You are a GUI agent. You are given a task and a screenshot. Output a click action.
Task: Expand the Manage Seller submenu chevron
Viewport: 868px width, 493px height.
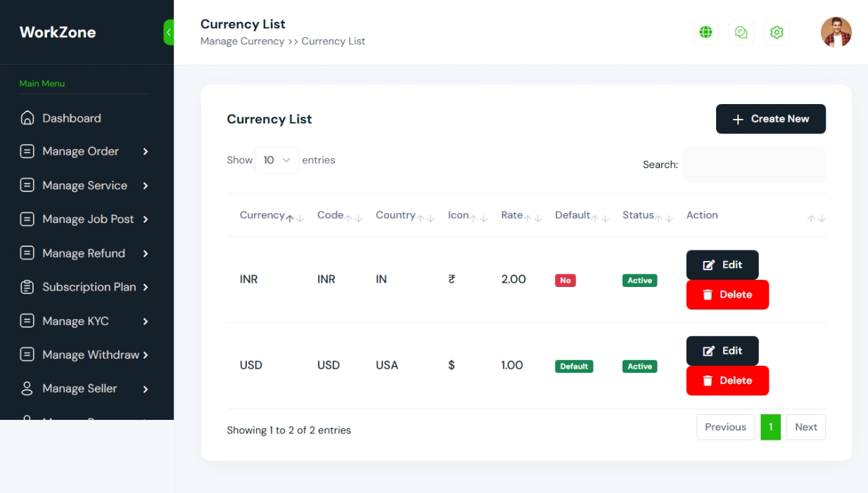click(x=146, y=389)
